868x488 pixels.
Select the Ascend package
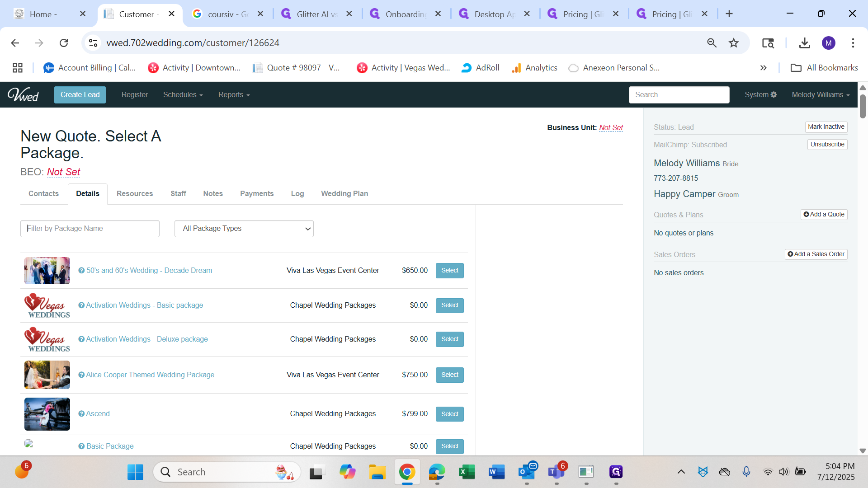click(x=449, y=414)
